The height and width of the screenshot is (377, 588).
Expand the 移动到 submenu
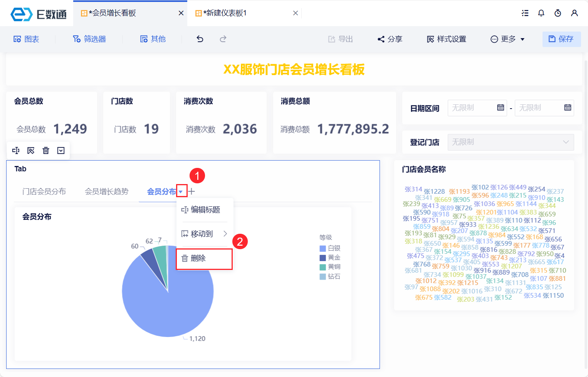click(205, 234)
